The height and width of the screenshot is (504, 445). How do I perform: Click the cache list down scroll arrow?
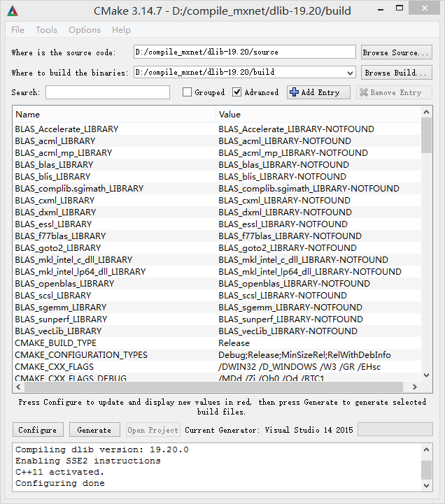click(x=427, y=375)
